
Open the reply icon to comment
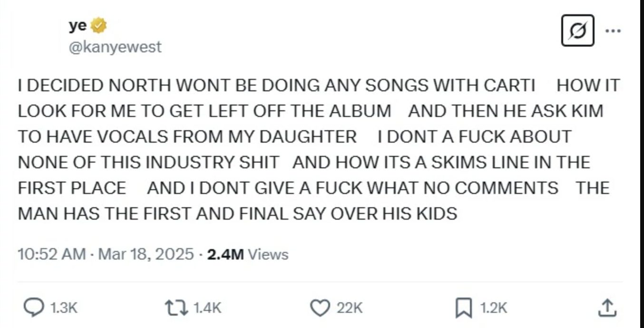coord(35,307)
